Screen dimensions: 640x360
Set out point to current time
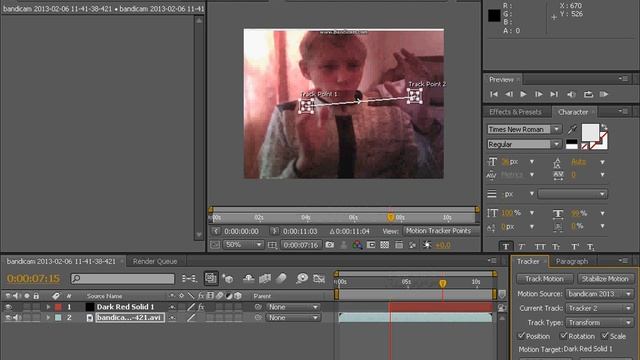pos(275,231)
